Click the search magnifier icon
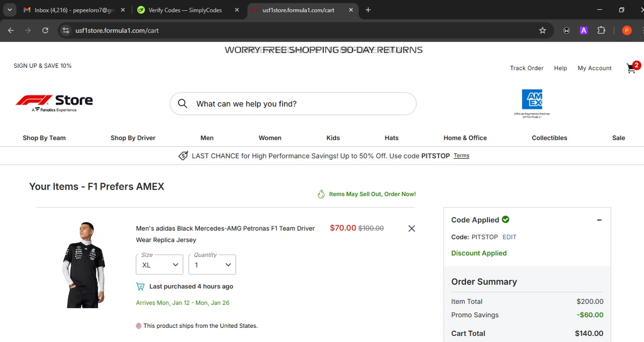The image size is (644, 342). click(x=182, y=104)
